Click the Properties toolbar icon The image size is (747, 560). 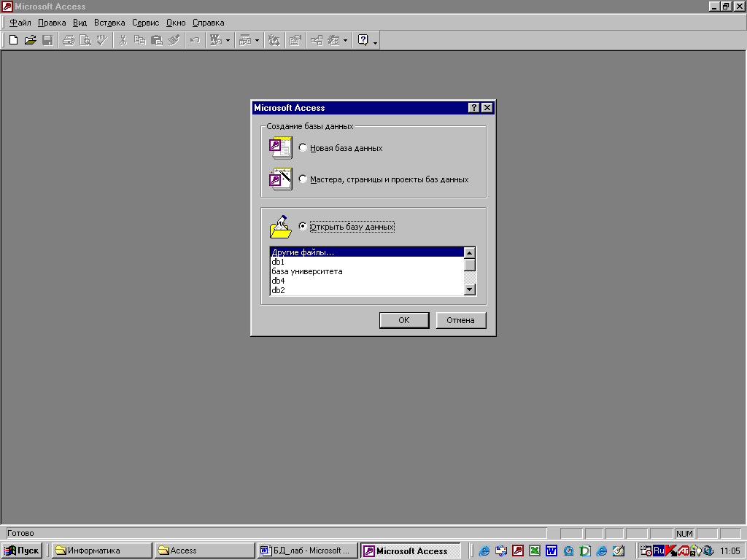pyautogui.click(x=295, y=41)
